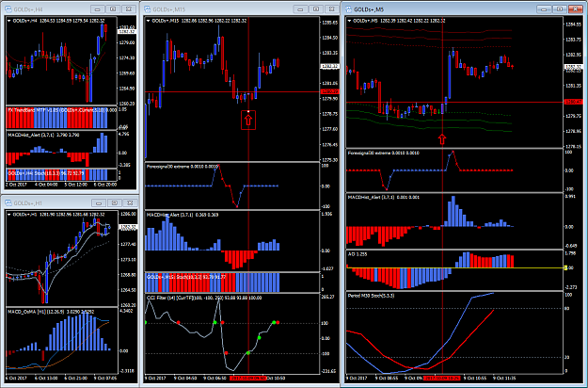Minimize the GOLDs+,M15 chart window
Screen dimensions: 588x388
(300, 9)
